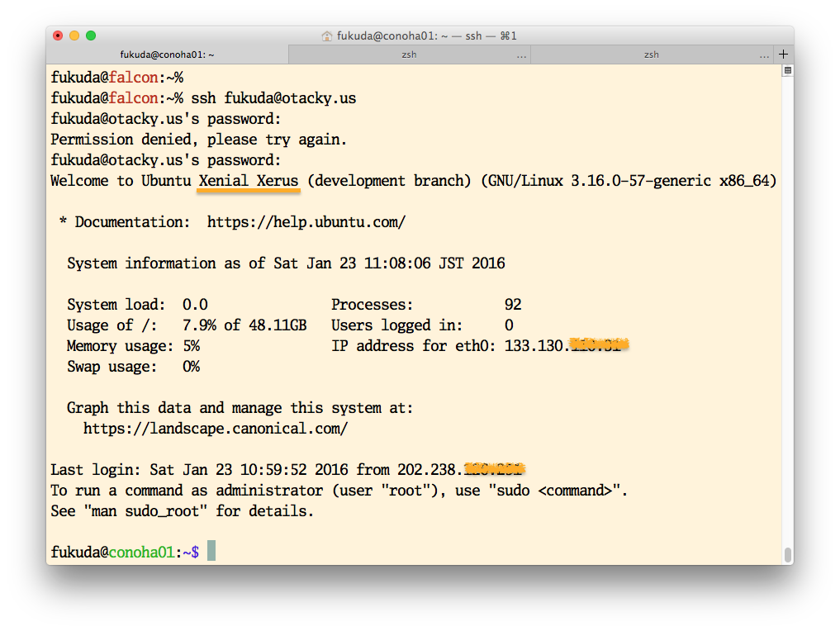840x631 pixels.
Task: Select the fukuda@conoha01: ~ tab
Action: click(167, 55)
